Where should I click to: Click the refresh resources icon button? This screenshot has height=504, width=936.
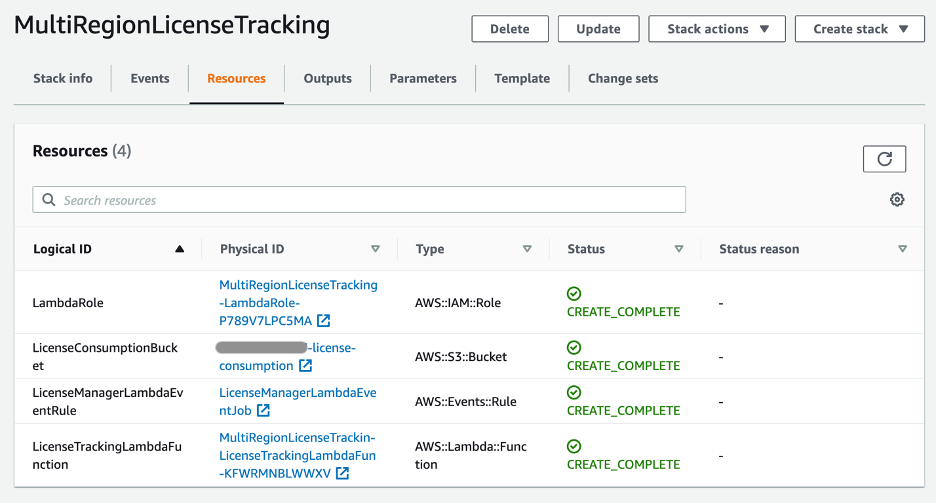tap(884, 159)
